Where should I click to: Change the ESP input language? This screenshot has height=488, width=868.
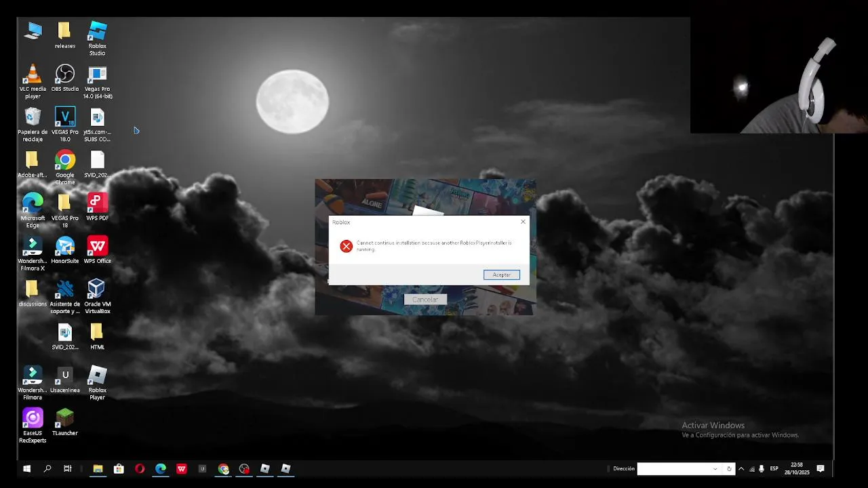pyautogui.click(x=774, y=468)
